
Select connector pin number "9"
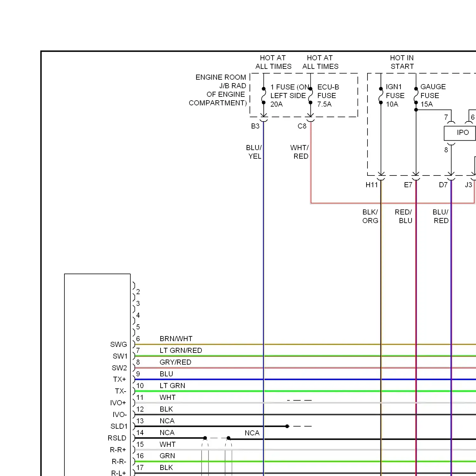pyautogui.click(x=138, y=374)
